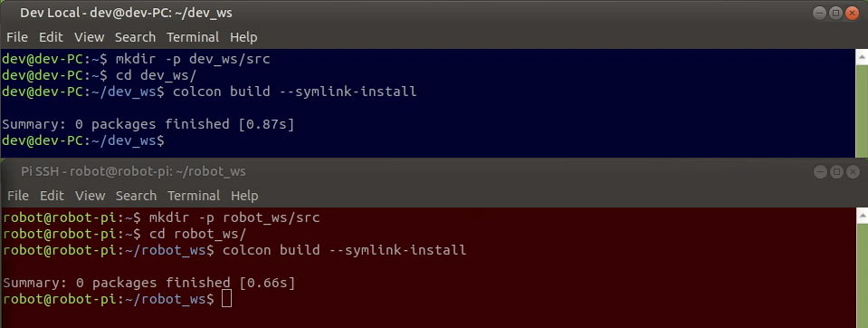This screenshot has height=328, width=868.
Task: Open Edit menu in Pi SSH terminal
Action: click(x=52, y=196)
